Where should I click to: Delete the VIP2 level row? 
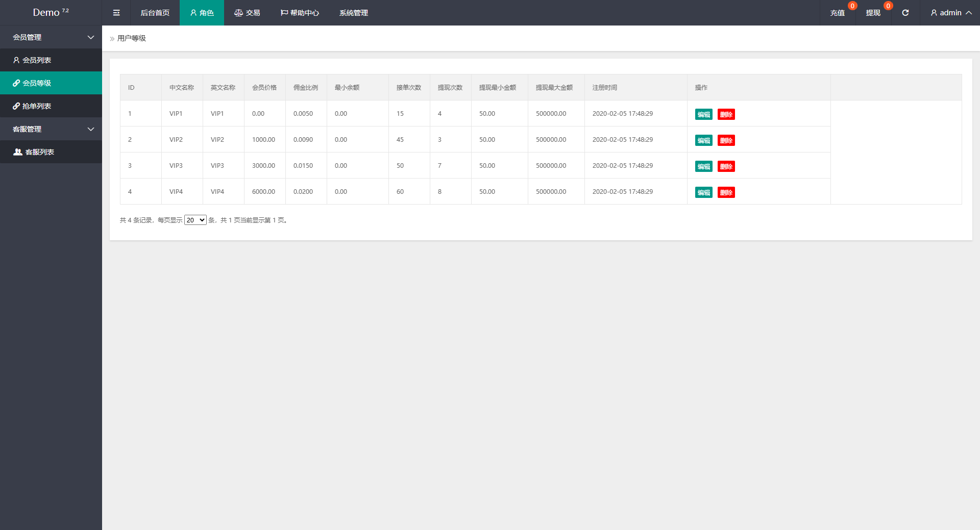(726, 140)
